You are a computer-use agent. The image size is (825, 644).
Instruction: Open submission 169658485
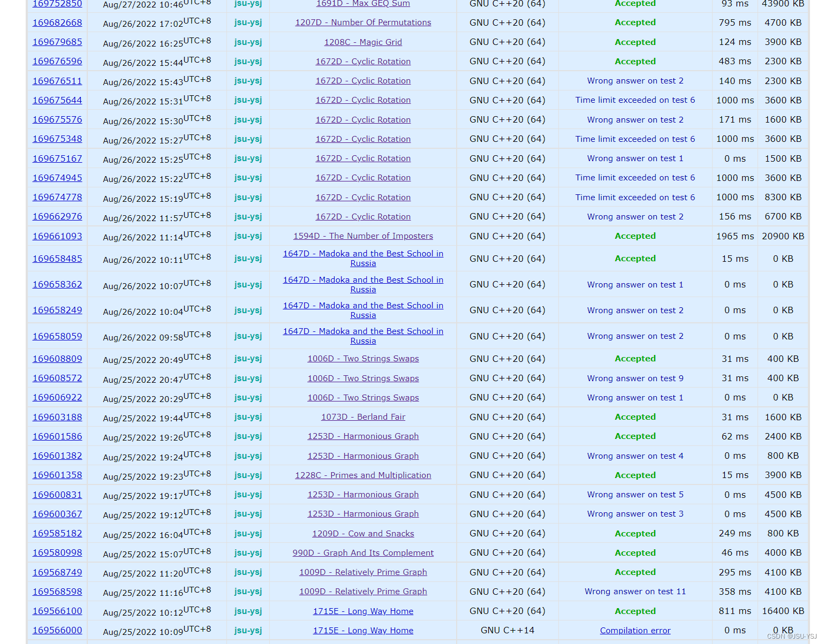[57, 259]
